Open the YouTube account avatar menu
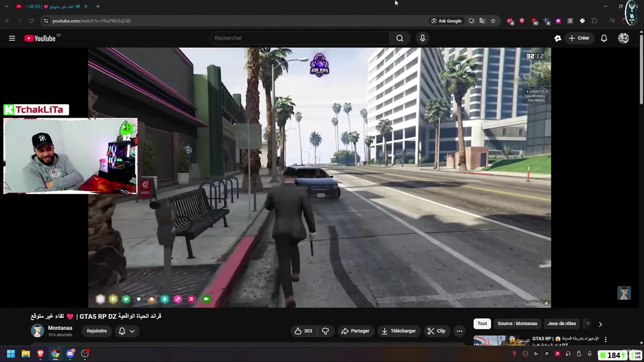The height and width of the screenshot is (362, 644). [623, 38]
